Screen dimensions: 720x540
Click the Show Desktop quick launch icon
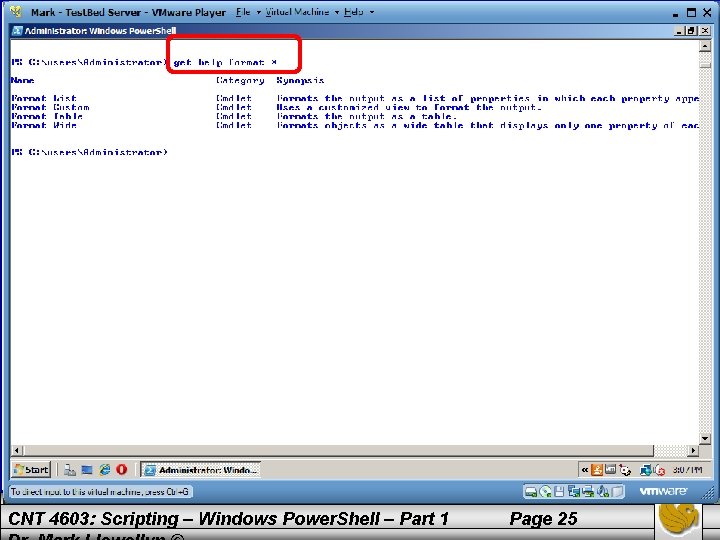[87, 470]
